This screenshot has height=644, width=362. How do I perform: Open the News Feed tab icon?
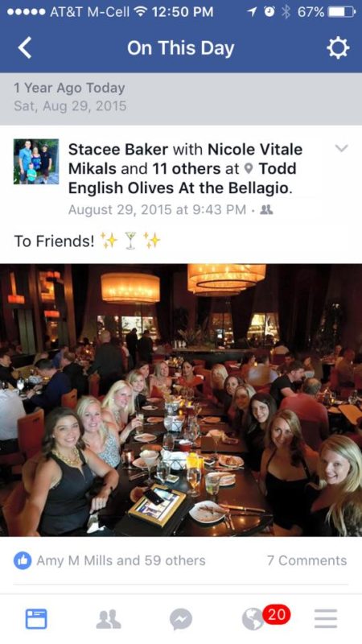(36, 618)
